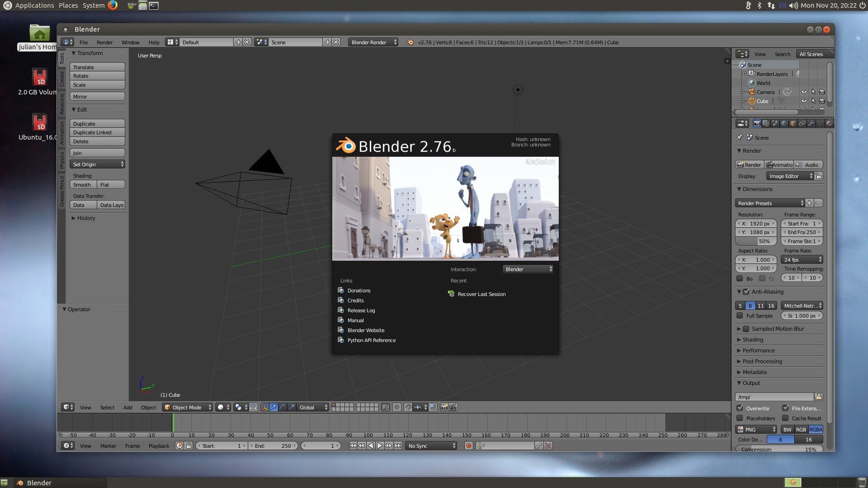Open the Render menu
The height and width of the screenshot is (488, 868).
(x=104, y=42)
